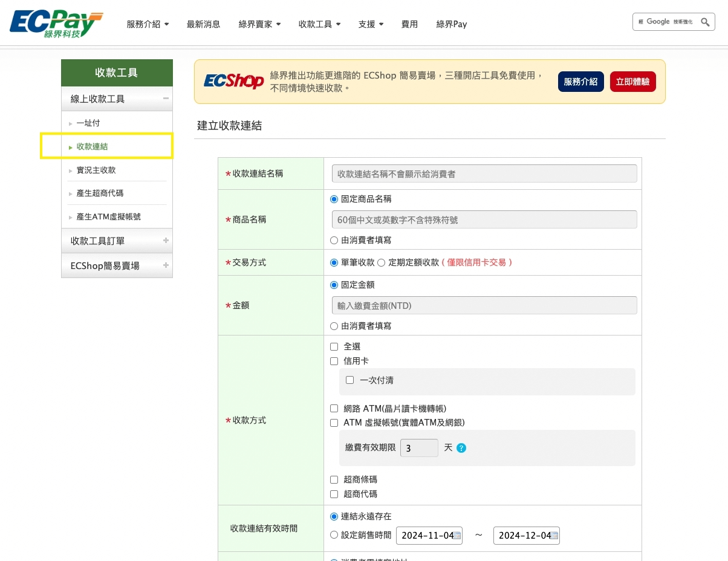
Task: Click the 立即體驗 red button
Action: tap(632, 82)
